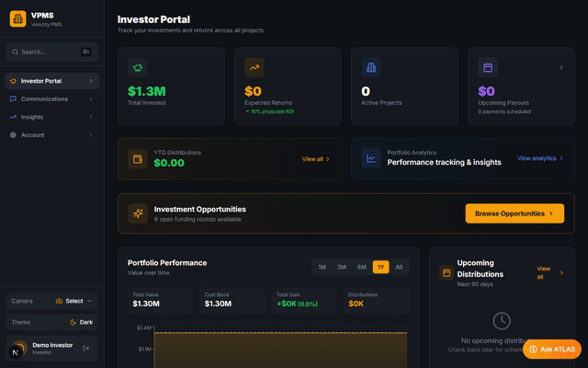
Task: Click the Account settings circle icon
Action: point(13,135)
